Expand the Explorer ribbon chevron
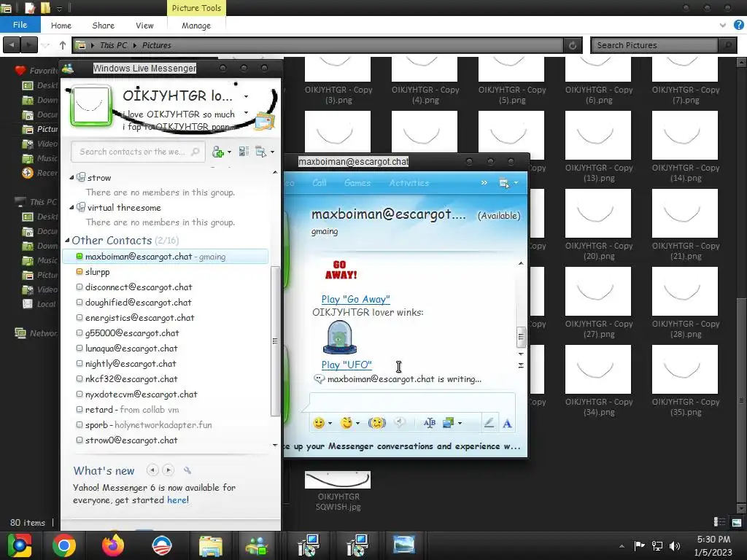 pyautogui.click(x=723, y=26)
